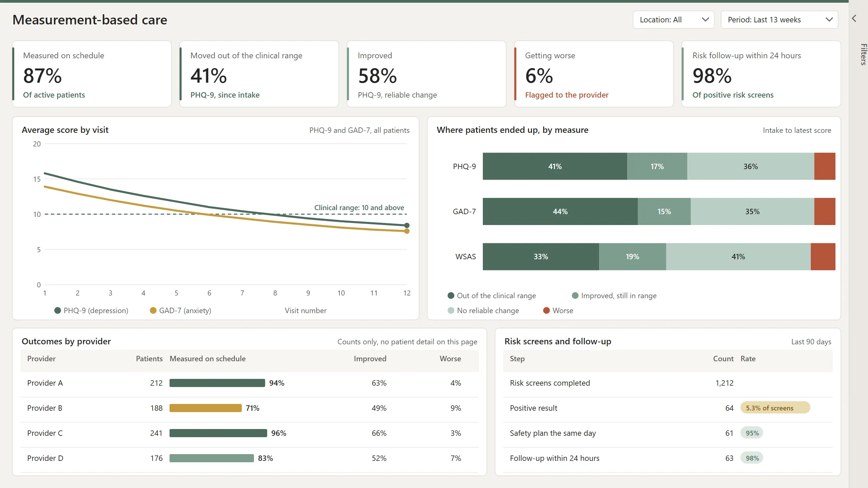Sort by Worse column header
This screenshot has width=868, height=488.
450,359
